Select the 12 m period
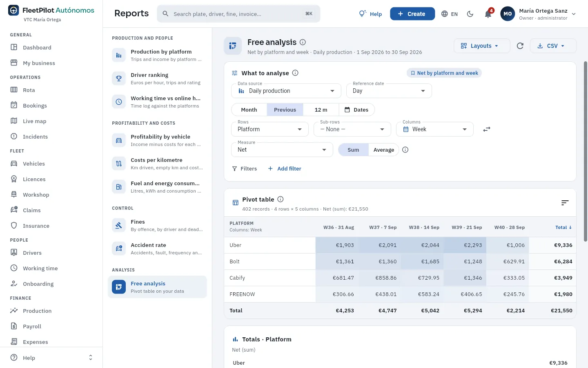The width and height of the screenshot is (588, 368). tap(321, 110)
